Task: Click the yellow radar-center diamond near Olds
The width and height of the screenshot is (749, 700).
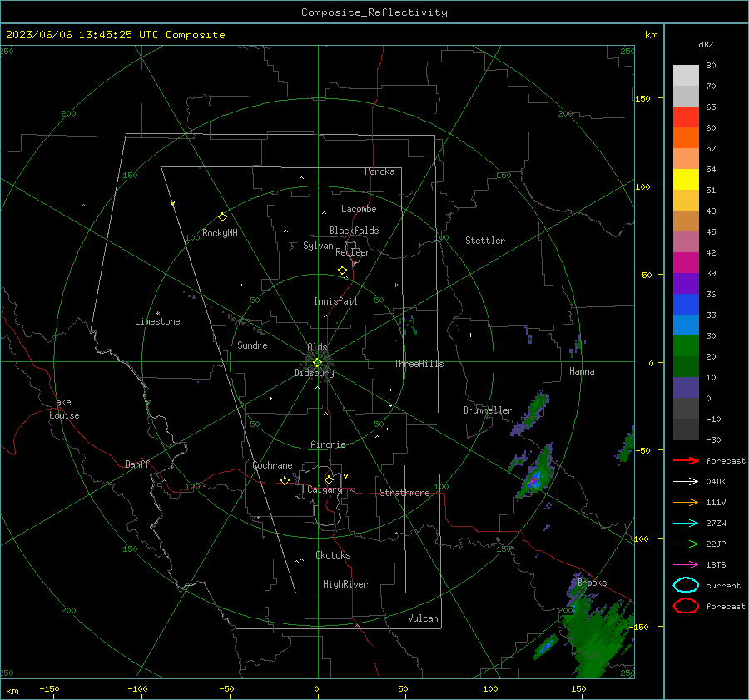Action: point(317,363)
